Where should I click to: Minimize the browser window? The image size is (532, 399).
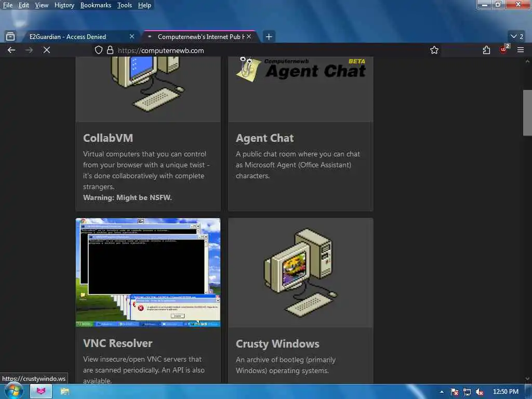(485, 4)
